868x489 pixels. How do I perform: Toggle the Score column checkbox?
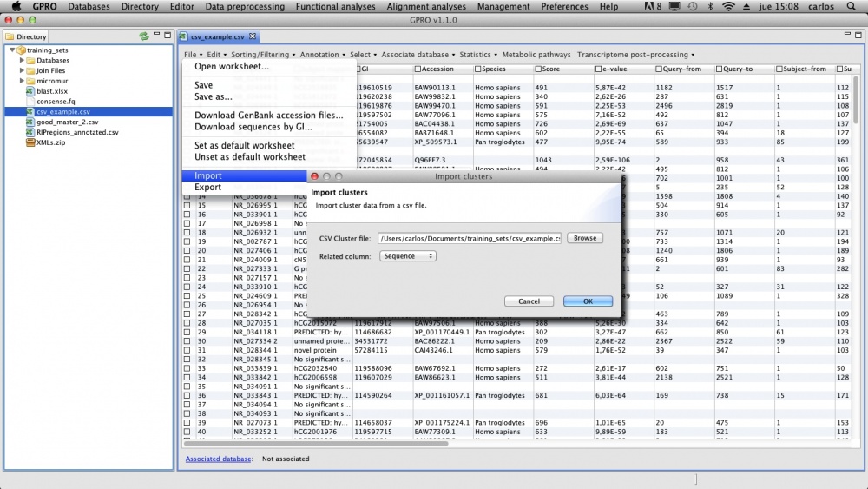coord(539,69)
